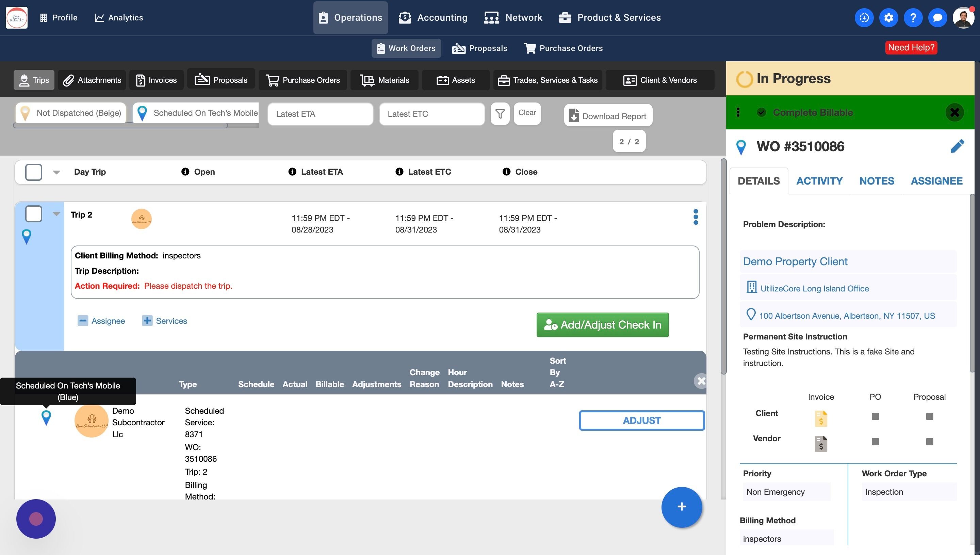
Task: Check the Trip 2 row checkbox
Action: [33, 213]
